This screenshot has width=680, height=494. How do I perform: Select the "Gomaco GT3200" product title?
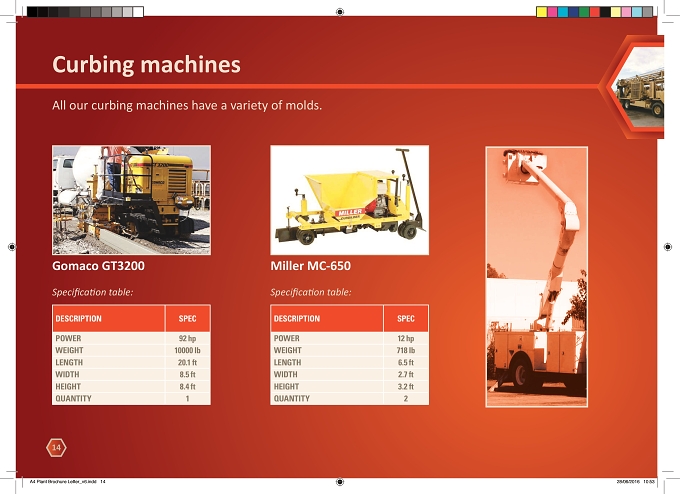click(x=98, y=265)
